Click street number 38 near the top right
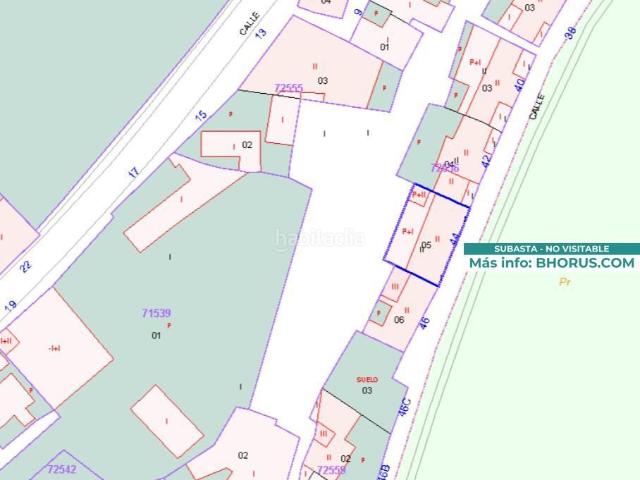 (570, 33)
